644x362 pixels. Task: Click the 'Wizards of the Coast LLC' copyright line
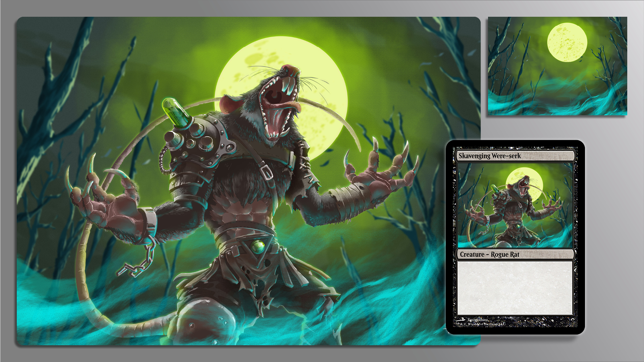481,324
